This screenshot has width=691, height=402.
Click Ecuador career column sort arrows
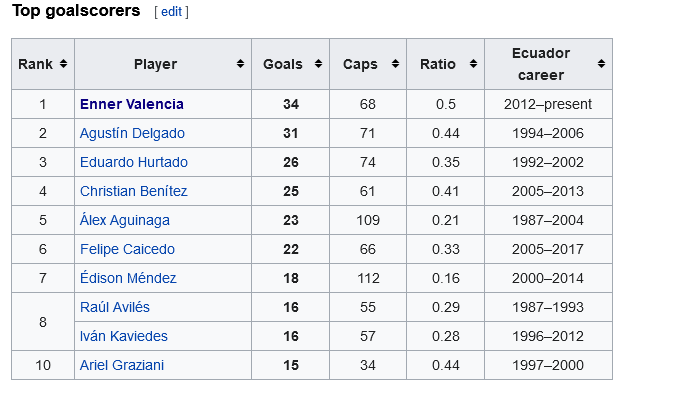coord(601,64)
